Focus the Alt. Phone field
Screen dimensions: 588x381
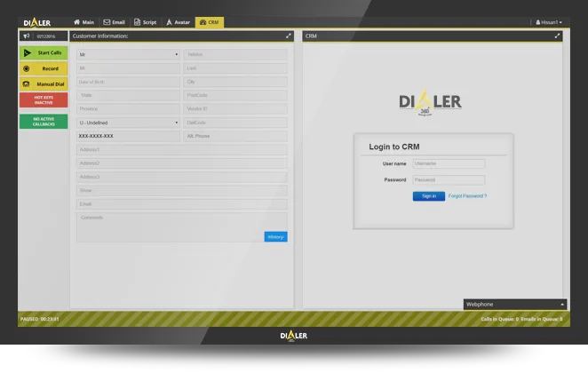pos(235,136)
